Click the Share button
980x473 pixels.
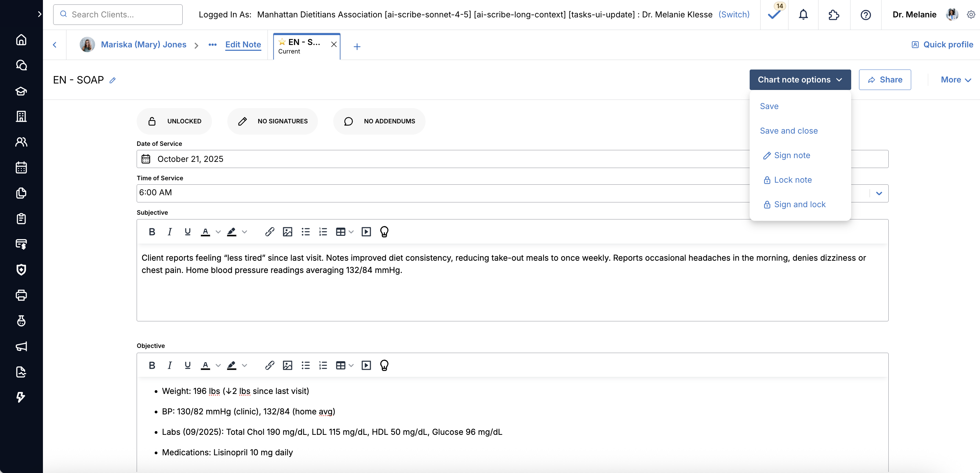coord(885,79)
